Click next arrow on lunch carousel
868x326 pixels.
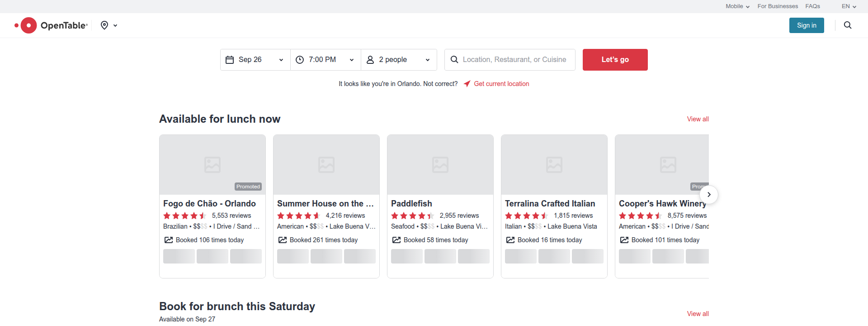pyautogui.click(x=709, y=195)
